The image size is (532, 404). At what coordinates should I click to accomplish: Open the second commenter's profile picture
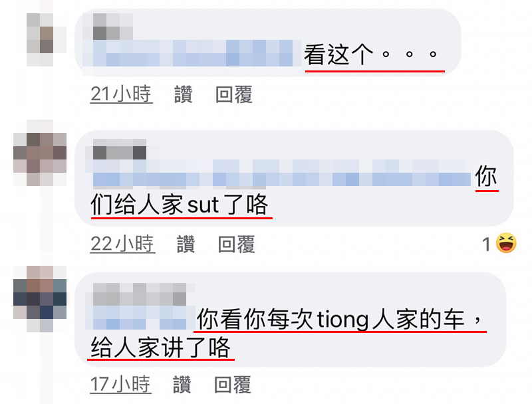[40, 153]
